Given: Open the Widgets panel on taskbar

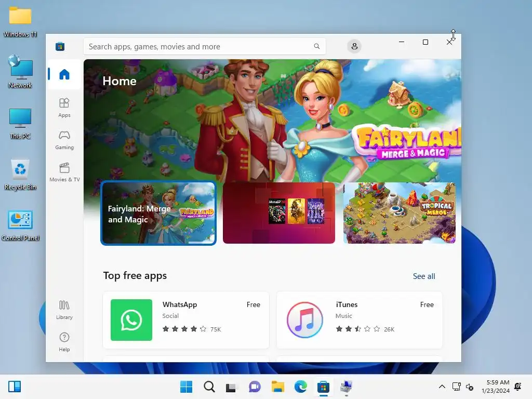Looking at the screenshot, I should pos(15,387).
